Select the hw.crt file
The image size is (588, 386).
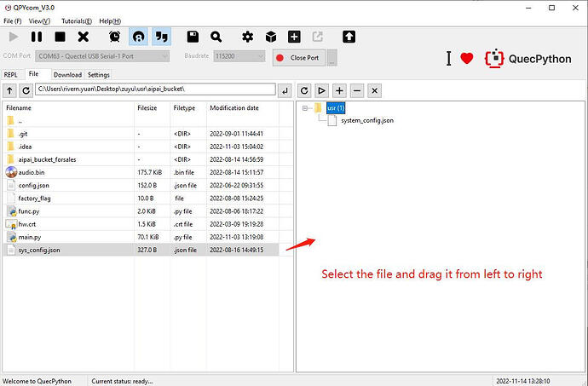click(141, 224)
